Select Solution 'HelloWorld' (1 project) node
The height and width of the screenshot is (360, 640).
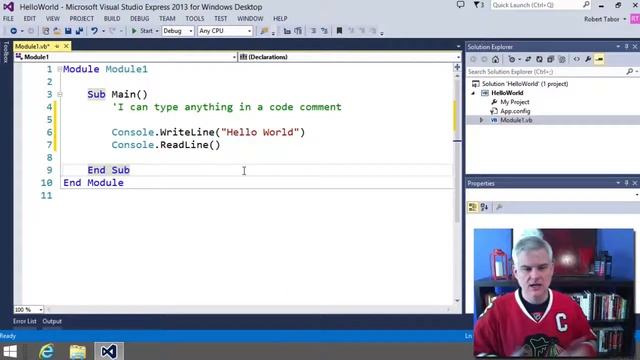click(x=525, y=84)
